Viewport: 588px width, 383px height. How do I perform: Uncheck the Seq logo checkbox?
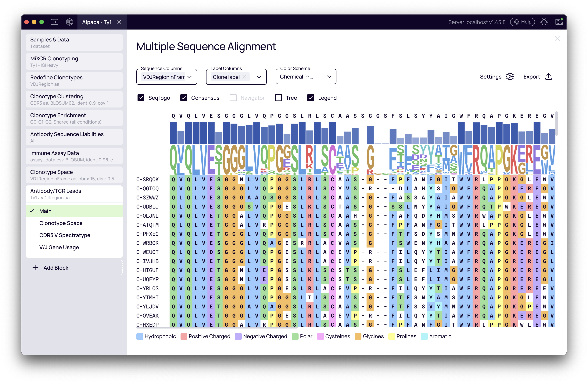click(x=141, y=98)
